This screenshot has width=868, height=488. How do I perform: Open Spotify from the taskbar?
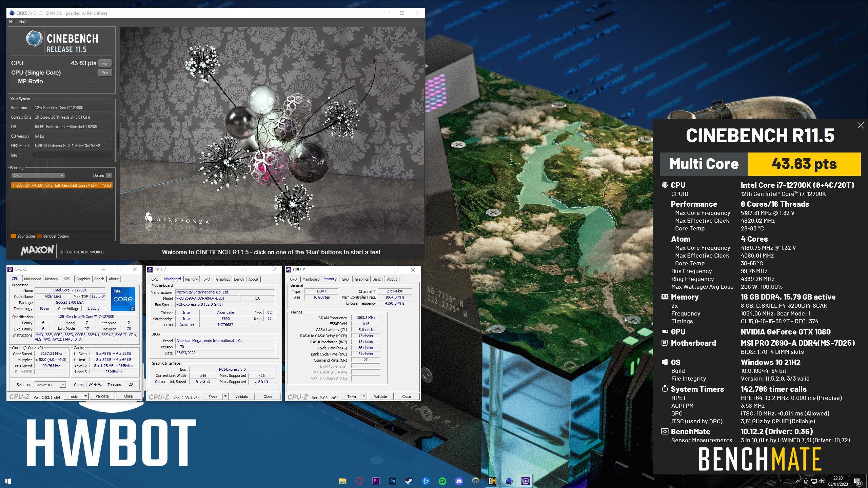coord(442,481)
